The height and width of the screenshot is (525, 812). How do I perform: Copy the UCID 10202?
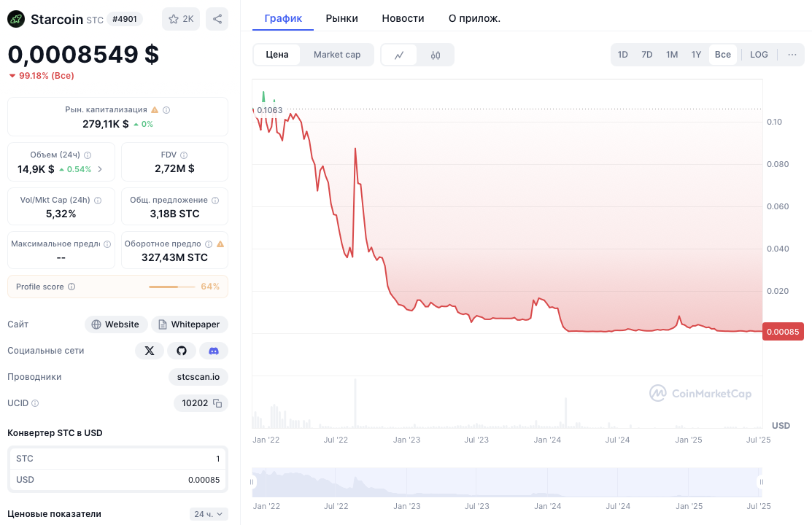tap(217, 403)
